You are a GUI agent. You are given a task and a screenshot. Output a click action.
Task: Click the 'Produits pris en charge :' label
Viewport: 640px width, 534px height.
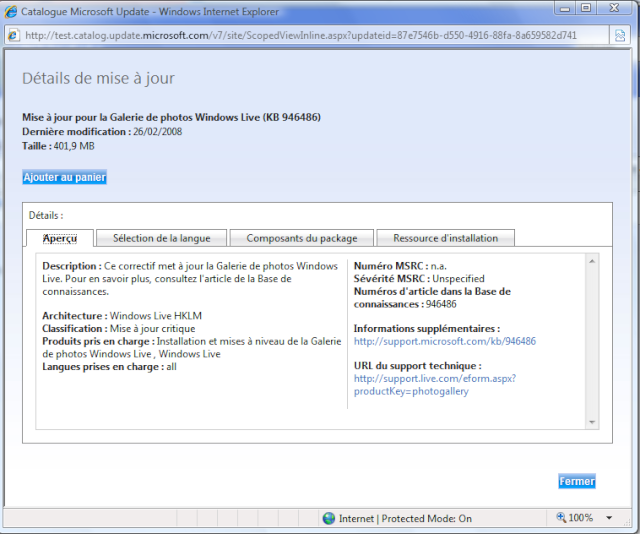tap(98, 341)
